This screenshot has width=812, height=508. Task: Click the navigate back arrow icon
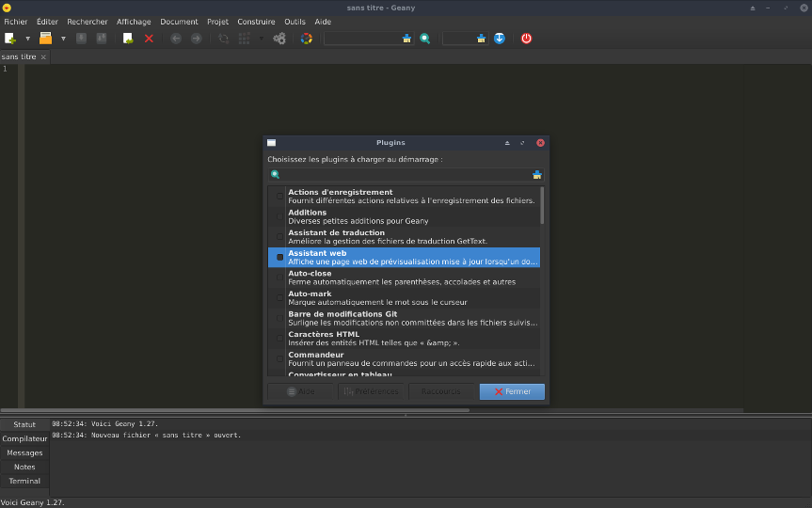176,39
